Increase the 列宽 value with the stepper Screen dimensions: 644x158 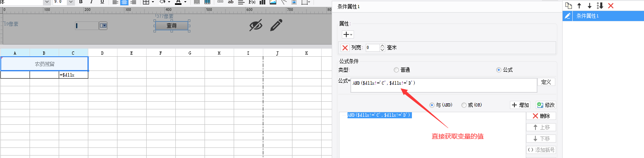382,46
